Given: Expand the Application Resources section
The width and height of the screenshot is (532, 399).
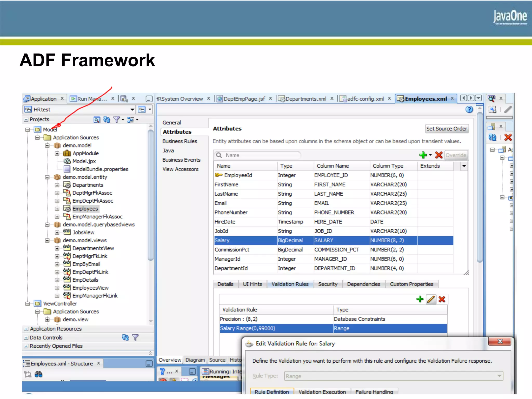Looking at the screenshot, I should point(26,329).
